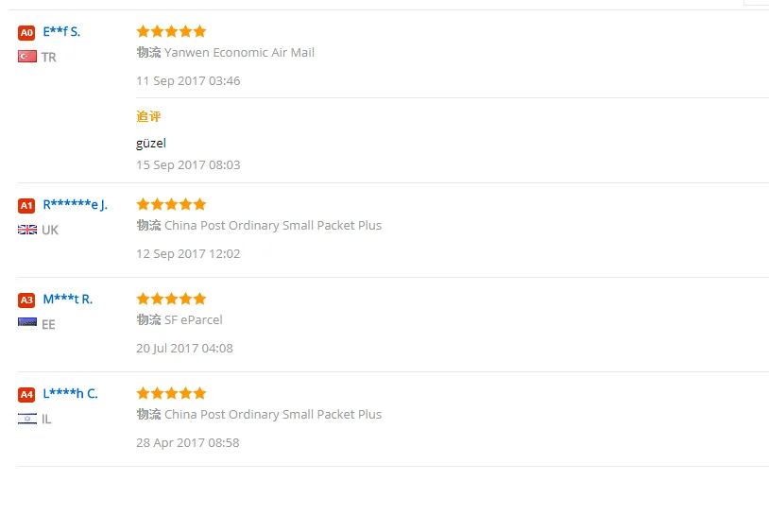Click the UK flag icon
The height and width of the screenshot is (532, 769).
click(27, 230)
